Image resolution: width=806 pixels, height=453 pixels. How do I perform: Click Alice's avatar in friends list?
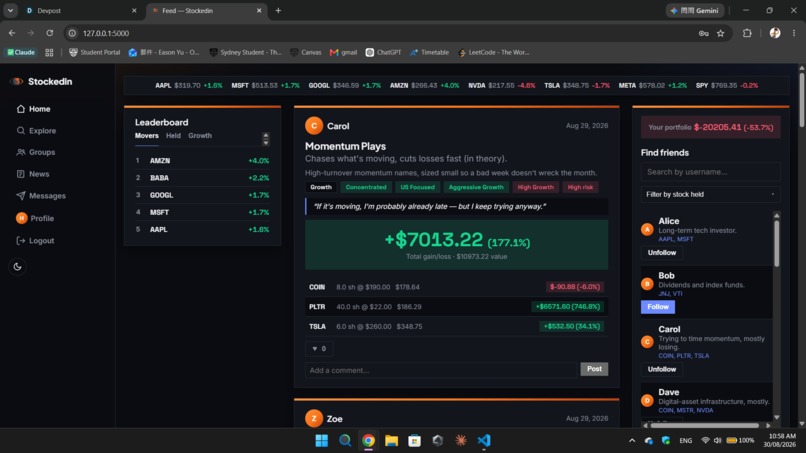coord(647,229)
